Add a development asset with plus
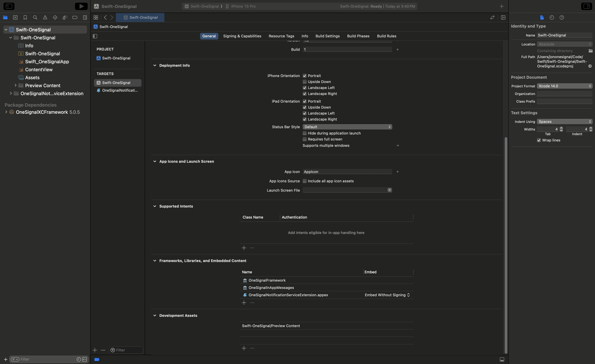This screenshot has height=364, width=595. (x=244, y=348)
